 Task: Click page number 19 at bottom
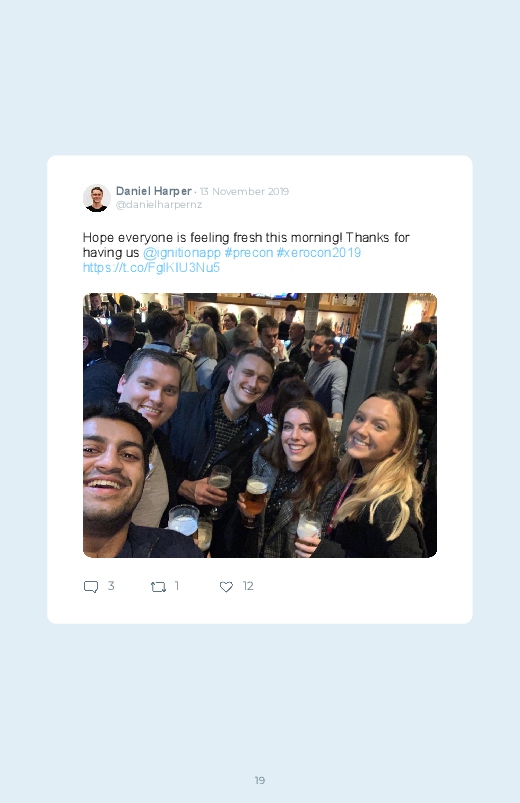(x=260, y=780)
